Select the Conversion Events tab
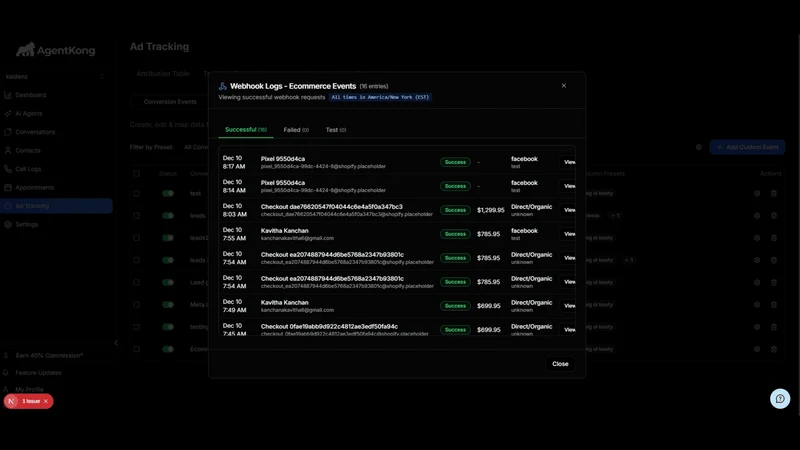800x450 pixels. (170, 102)
